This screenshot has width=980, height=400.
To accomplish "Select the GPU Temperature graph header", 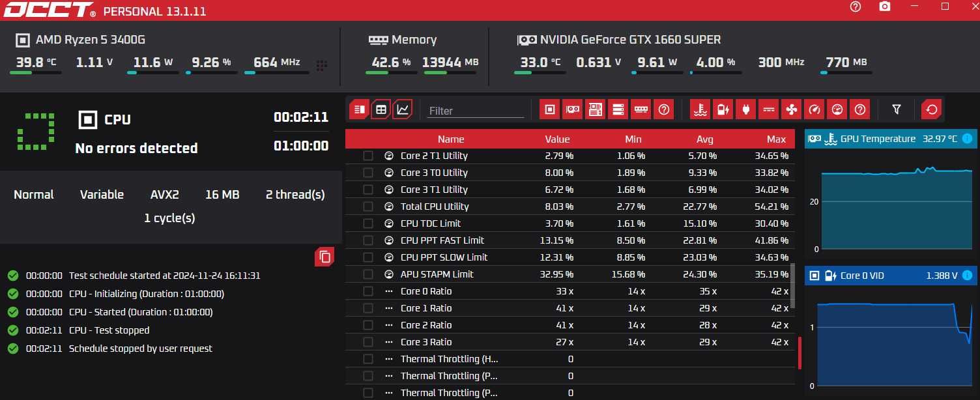I will coord(889,139).
